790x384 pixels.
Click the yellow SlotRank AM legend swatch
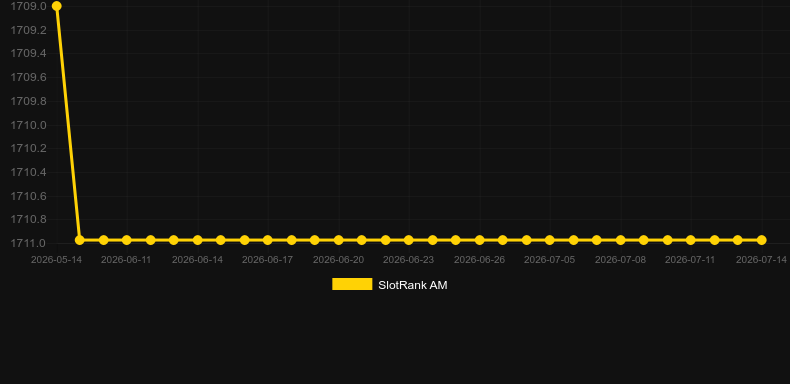click(x=352, y=284)
